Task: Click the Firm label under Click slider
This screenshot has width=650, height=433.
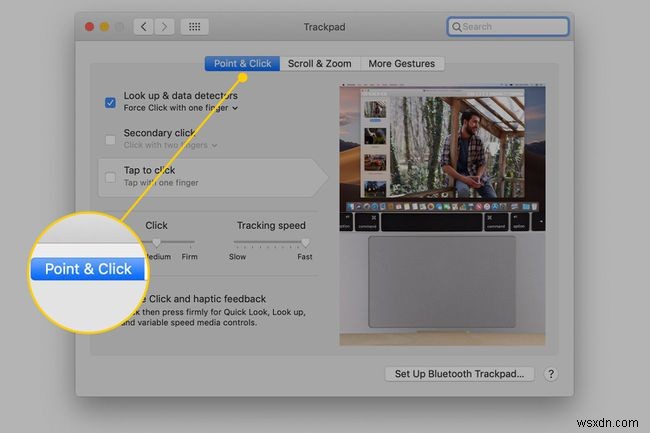Action: tap(189, 257)
